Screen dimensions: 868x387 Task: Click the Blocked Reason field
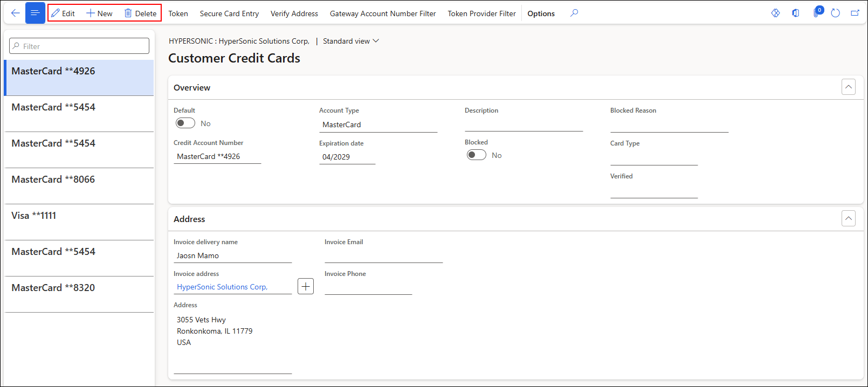669,125
